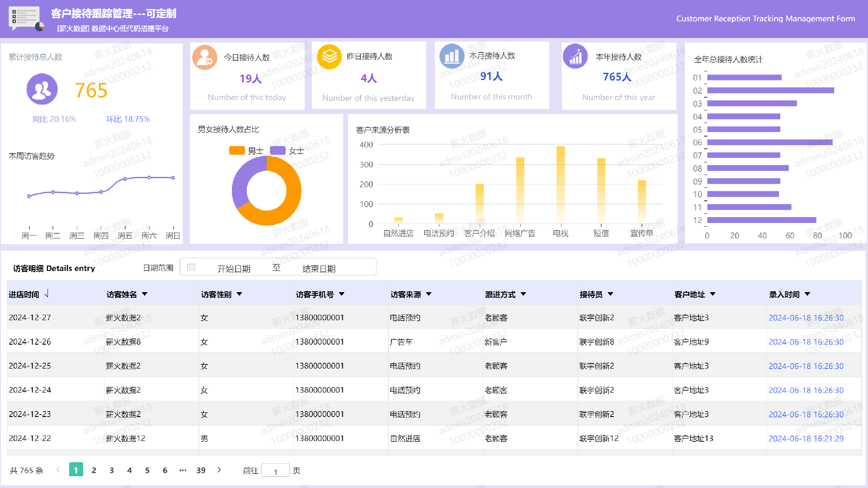Screen dimensions: 868x488
Task: Click the 宣传单 bar in source chart
Action: point(642,202)
